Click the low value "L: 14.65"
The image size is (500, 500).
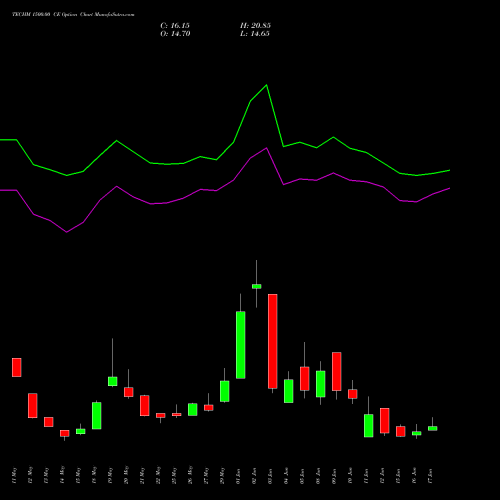point(255,34)
